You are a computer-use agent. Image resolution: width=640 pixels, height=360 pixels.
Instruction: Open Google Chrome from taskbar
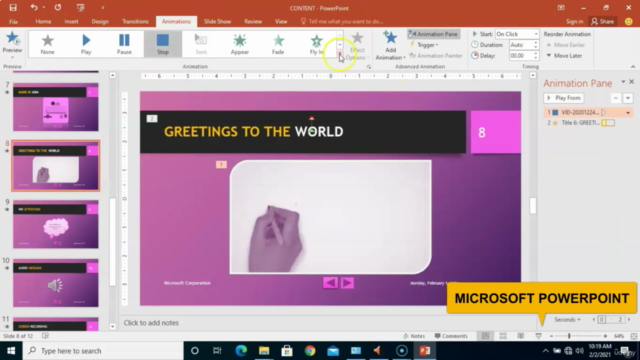[310, 351]
